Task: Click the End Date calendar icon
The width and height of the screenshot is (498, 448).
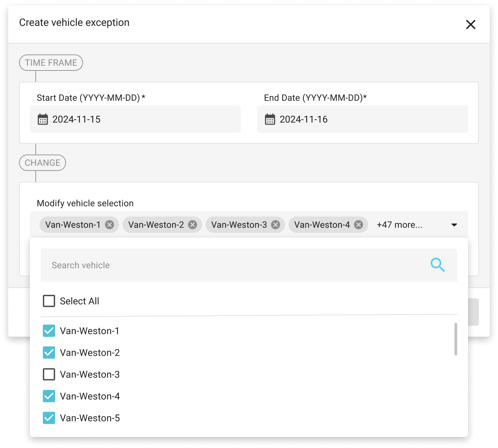Action: 270,119
